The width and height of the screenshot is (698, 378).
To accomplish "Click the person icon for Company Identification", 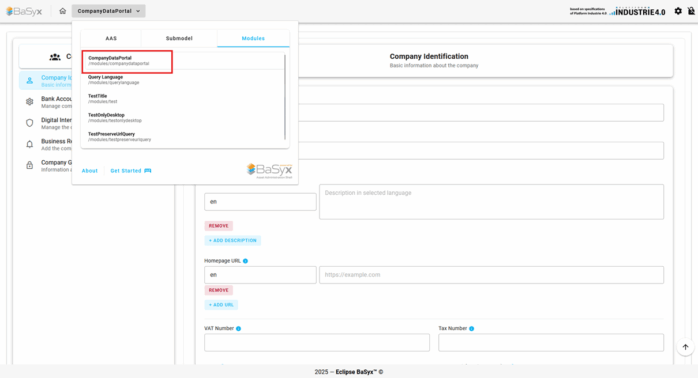I will coord(29,81).
